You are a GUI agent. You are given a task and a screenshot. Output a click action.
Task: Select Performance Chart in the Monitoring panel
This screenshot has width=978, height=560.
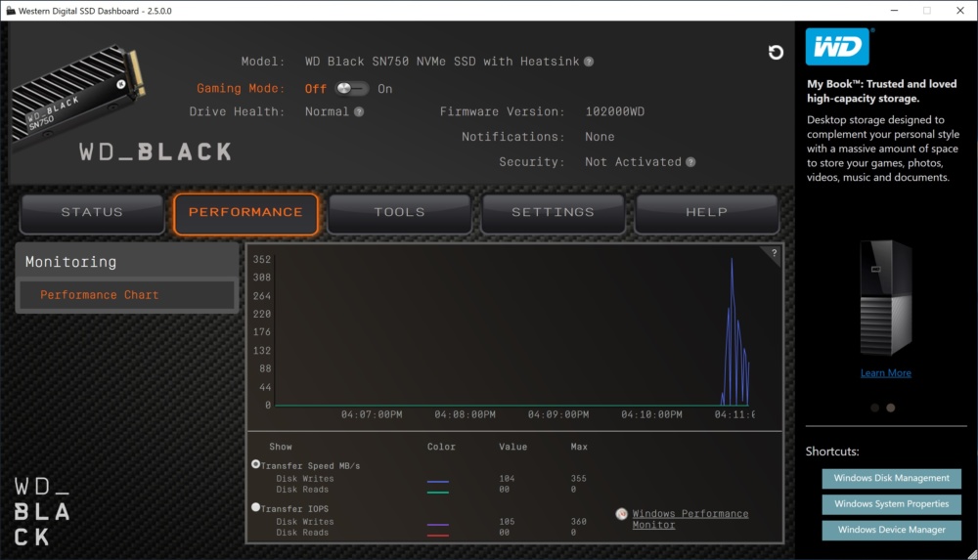click(x=127, y=295)
